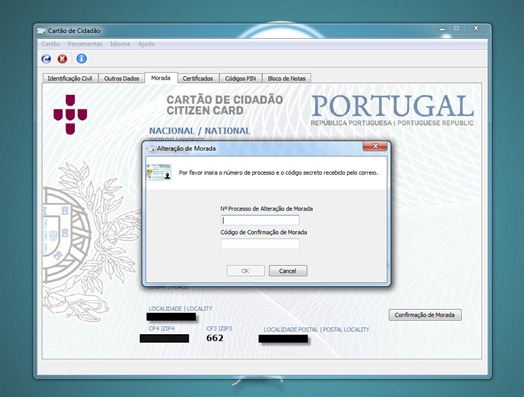Click the red X toolbar icon
524x397 pixels.
(x=62, y=59)
